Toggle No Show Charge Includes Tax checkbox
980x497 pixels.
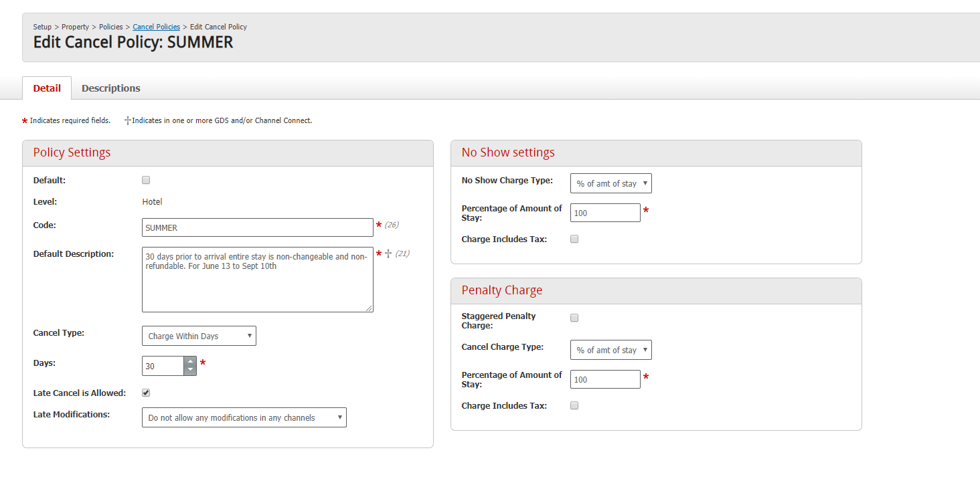(x=574, y=239)
